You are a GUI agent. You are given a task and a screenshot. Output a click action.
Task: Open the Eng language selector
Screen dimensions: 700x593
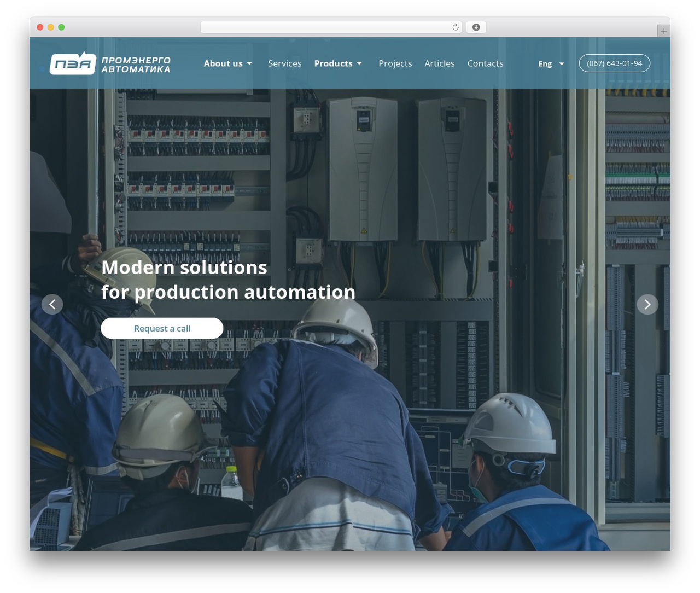[x=551, y=64]
